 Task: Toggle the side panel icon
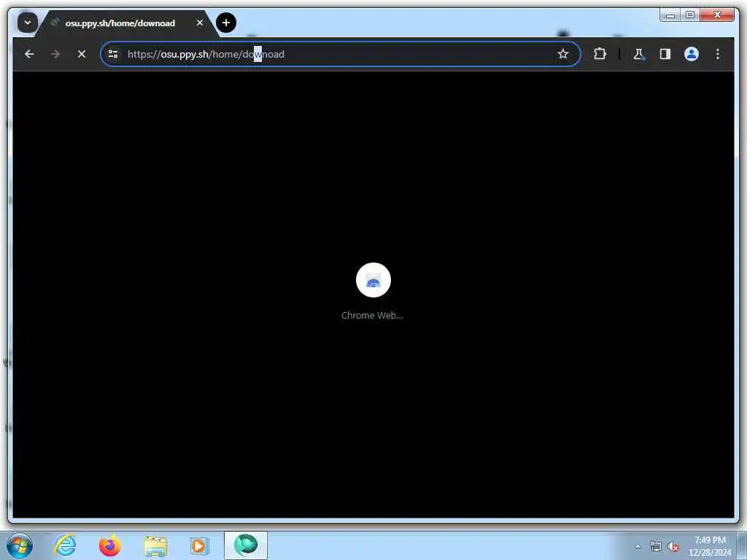click(665, 54)
